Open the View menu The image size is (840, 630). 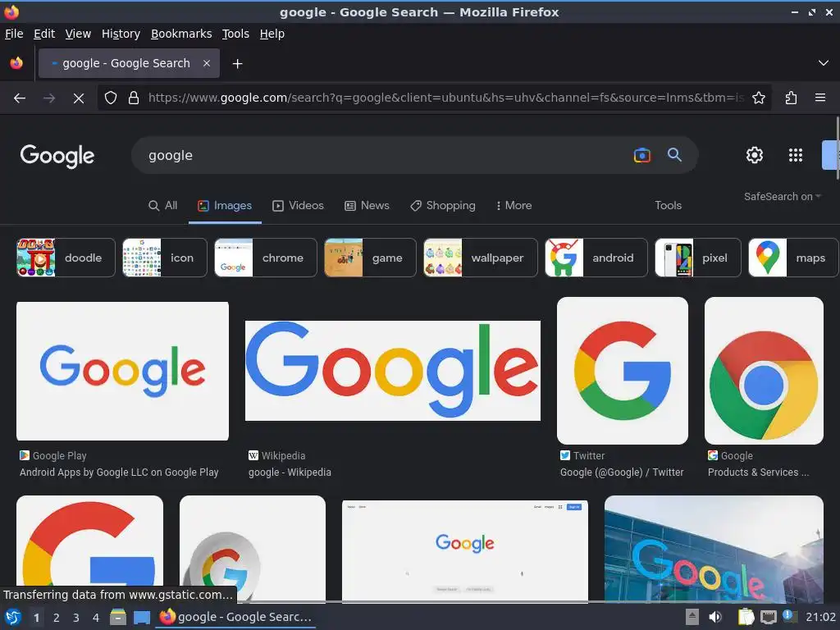tap(78, 34)
